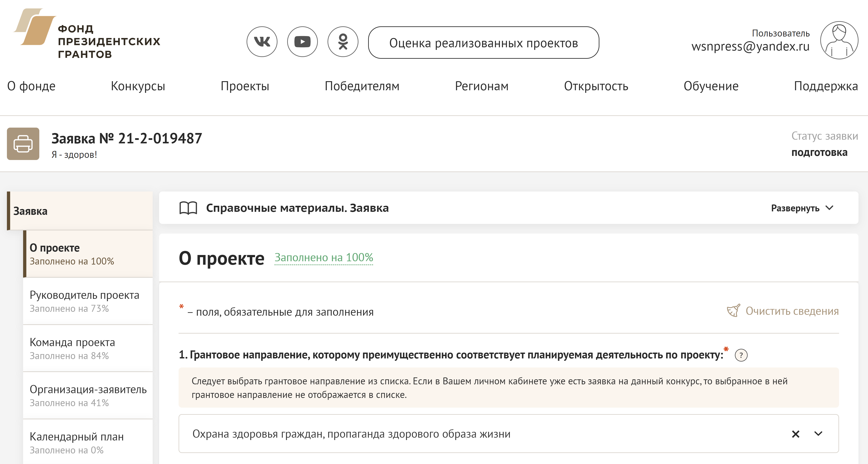868x464 pixels.
Task: Click the print application icon
Action: (x=23, y=144)
